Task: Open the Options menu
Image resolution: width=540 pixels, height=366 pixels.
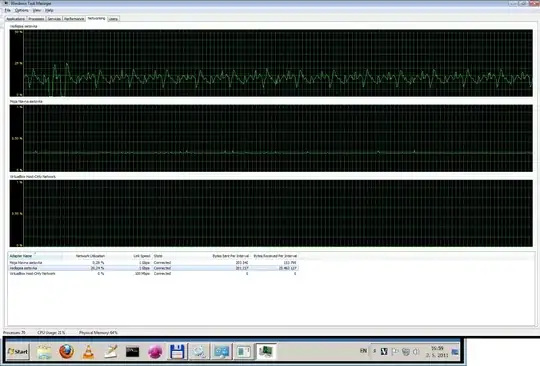Action: pos(21,10)
